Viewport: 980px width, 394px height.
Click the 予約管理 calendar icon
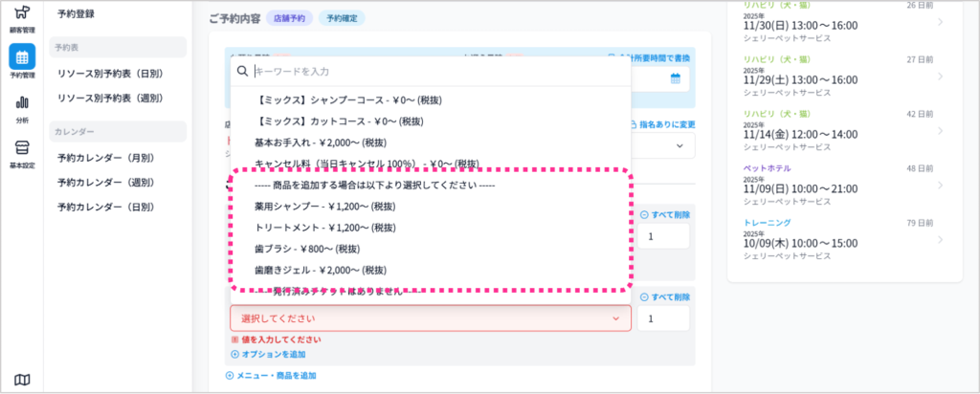coord(21,58)
